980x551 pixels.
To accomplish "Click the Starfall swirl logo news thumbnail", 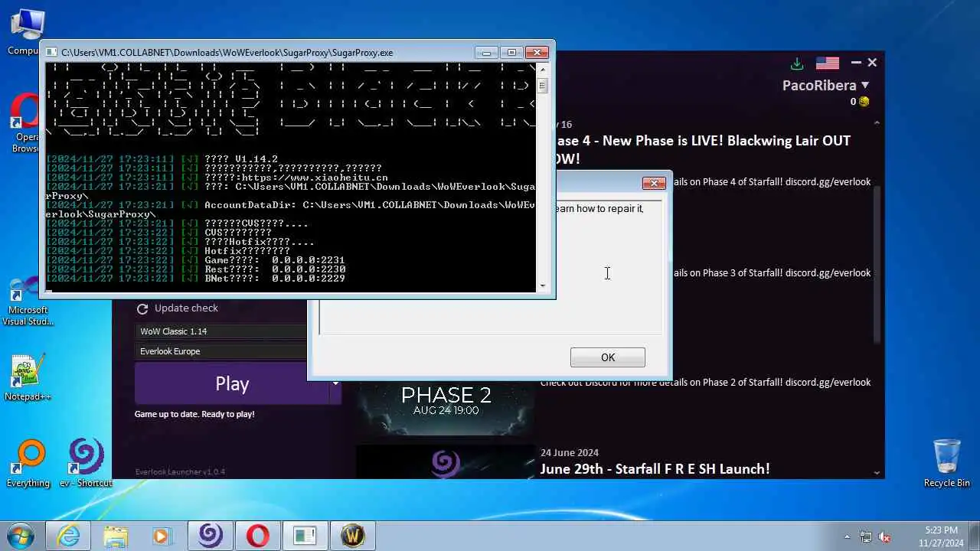I will click(x=446, y=461).
